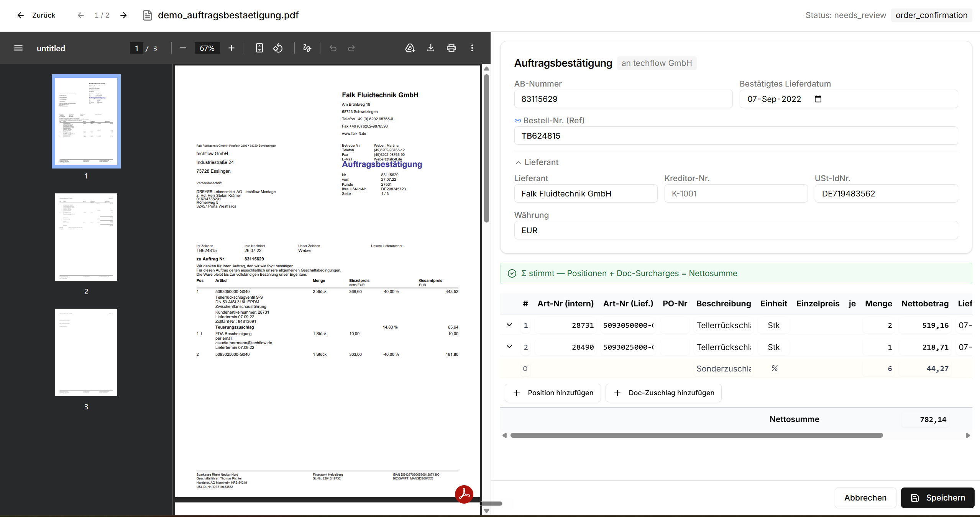Click the Bestell-Nr. (Ref) input
This screenshot has width=980, height=517.
pyautogui.click(x=736, y=136)
